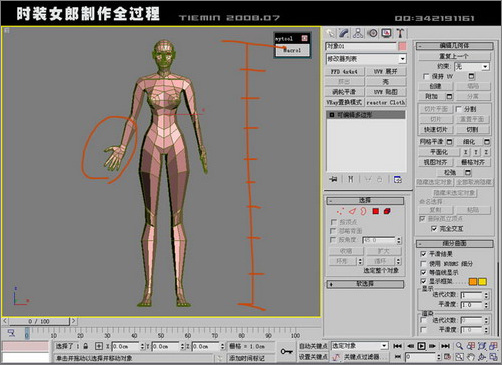Screen dimensions: 502x365
Task: Click the reactor Cloth modifier button
Action: click(x=386, y=102)
